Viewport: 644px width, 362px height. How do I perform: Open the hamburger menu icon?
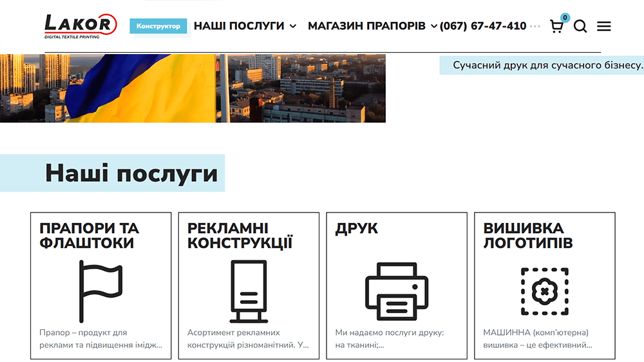[x=604, y=26]
